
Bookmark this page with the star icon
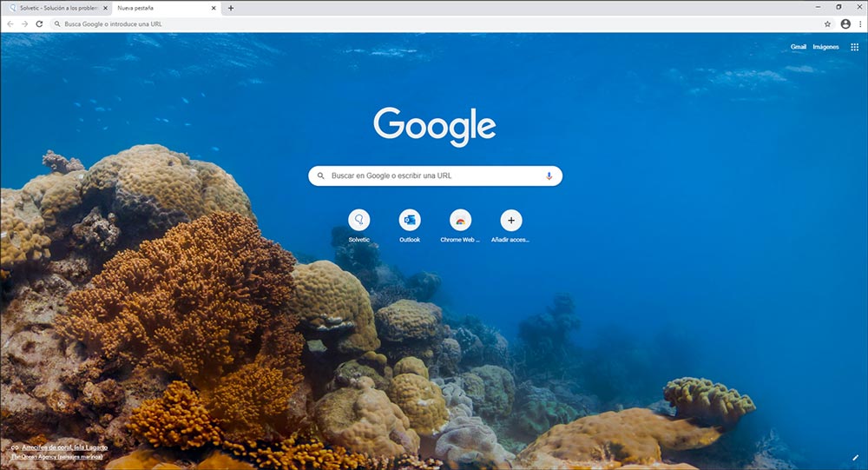tap(827, 23)
